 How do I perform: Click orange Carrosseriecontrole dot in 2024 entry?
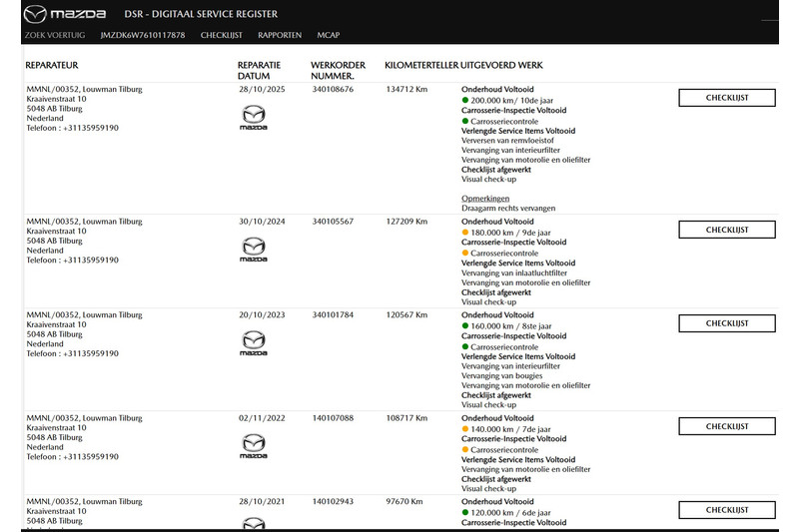(x=464, y=253)
